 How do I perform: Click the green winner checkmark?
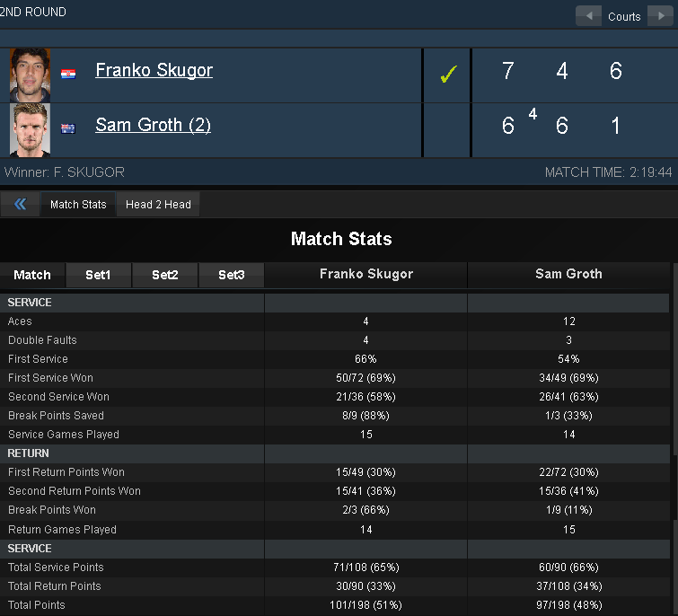(448, 74)
